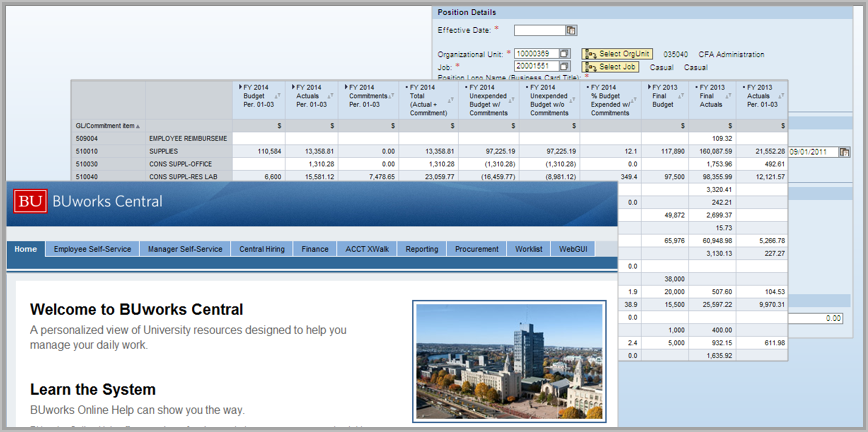Image resolution: width=868 pixels, height=432 pixels.
Task: Open value help icon for Job field
Action: click(x=564, y=66)
